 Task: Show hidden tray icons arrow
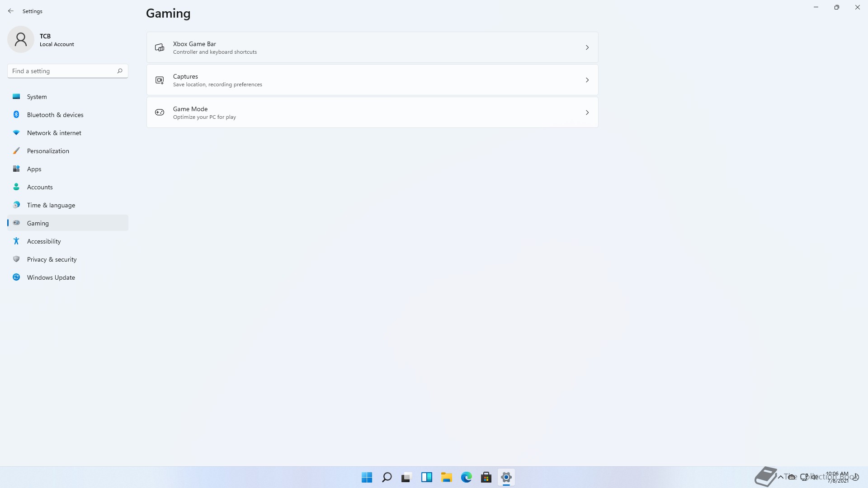coord(781,477)
